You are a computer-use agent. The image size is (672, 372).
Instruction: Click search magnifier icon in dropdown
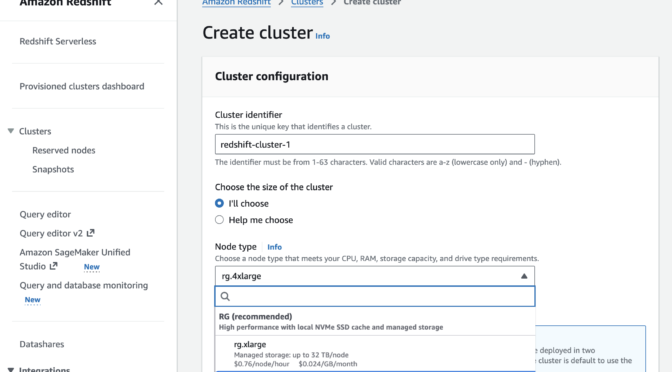pyautogui.click(x=225, y=296)
